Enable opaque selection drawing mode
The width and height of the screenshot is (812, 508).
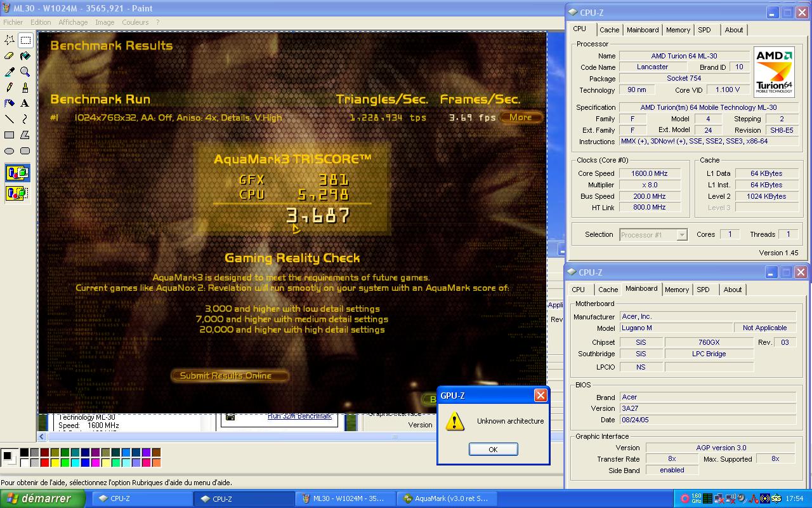coord(17,173)
